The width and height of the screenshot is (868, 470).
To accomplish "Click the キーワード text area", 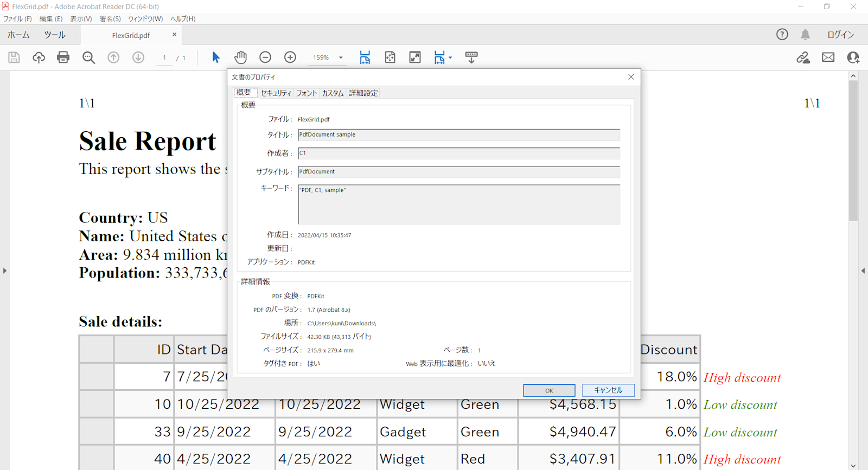I will [x=459, y=204].
